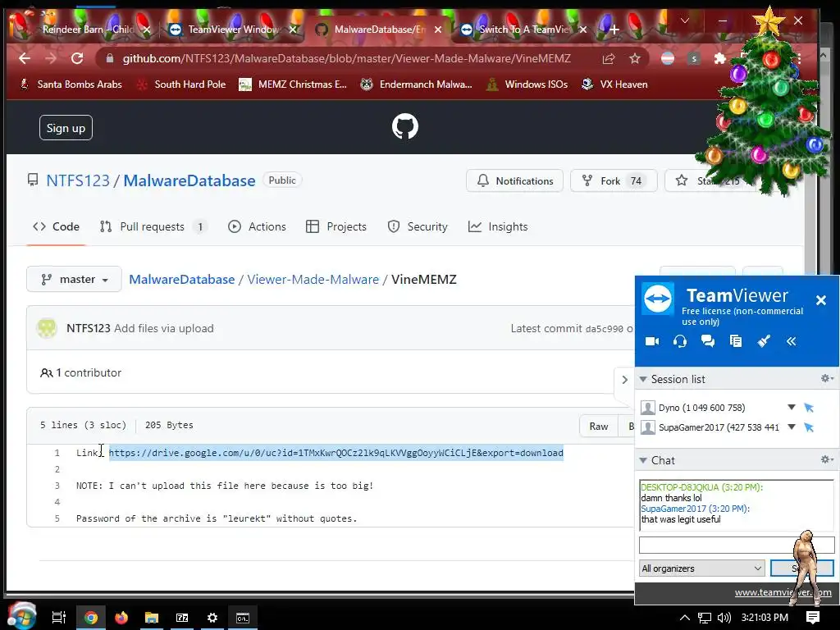Click the Sign up button
This screenshot has height=630, width=840.
[66, 128]
